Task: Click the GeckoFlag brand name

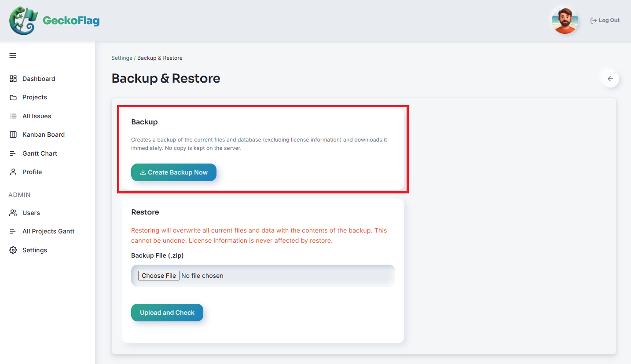Action: click(71, 21)
